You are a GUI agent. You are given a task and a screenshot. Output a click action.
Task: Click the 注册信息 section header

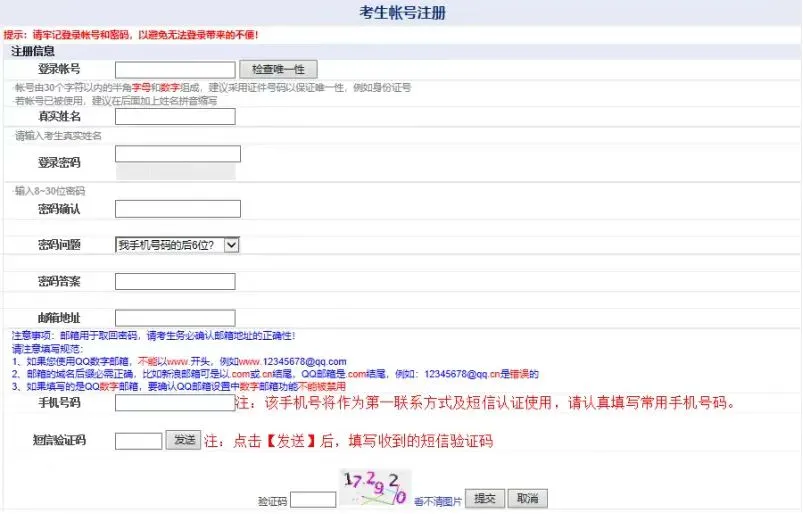[x=33, y=50]
